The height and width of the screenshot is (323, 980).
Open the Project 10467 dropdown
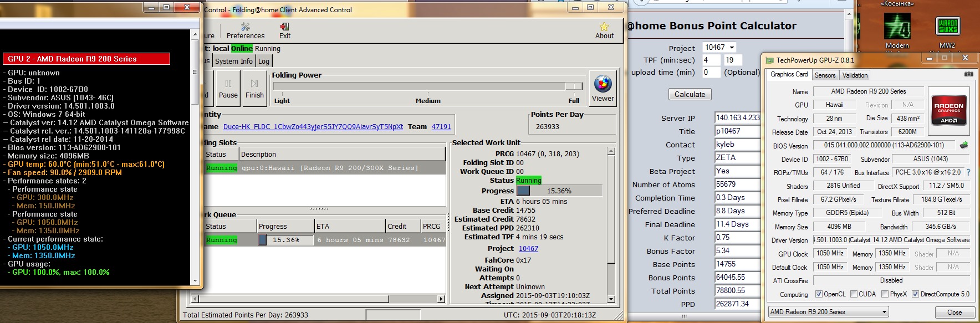tap(719, 47)
